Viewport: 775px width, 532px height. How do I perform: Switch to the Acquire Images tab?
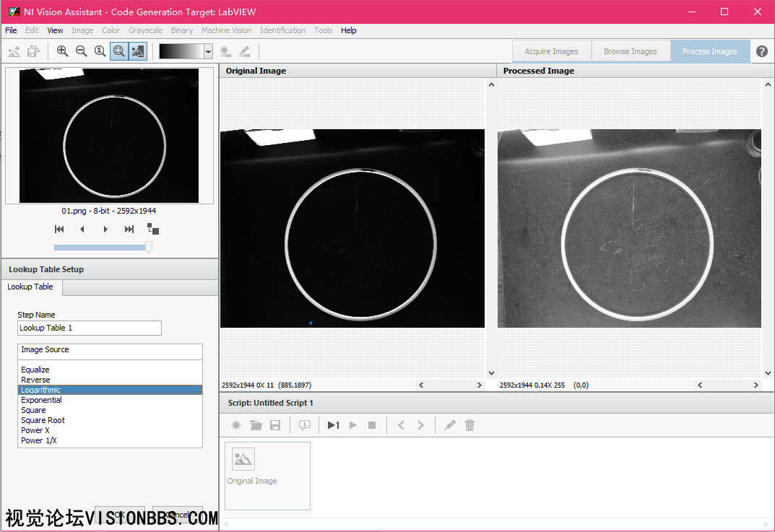pyautogui.click(x=551, y=51)
